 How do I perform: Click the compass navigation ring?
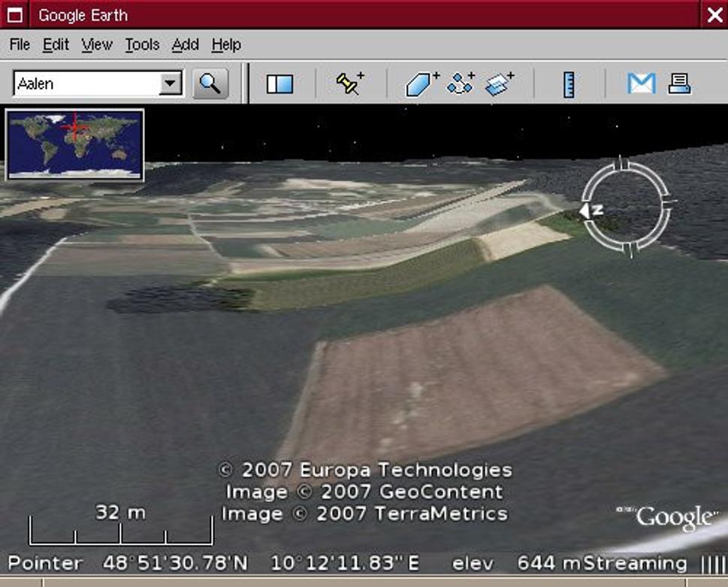coord(627,208)
